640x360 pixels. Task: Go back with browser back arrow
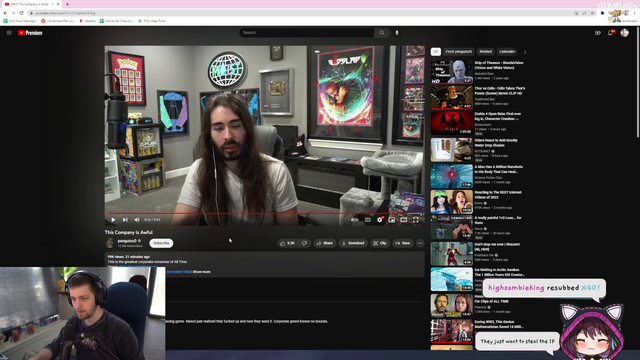point(5,13)
